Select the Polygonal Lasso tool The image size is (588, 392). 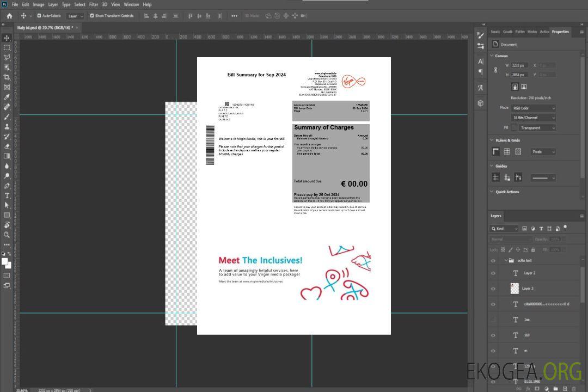click(x=7, y=57)
